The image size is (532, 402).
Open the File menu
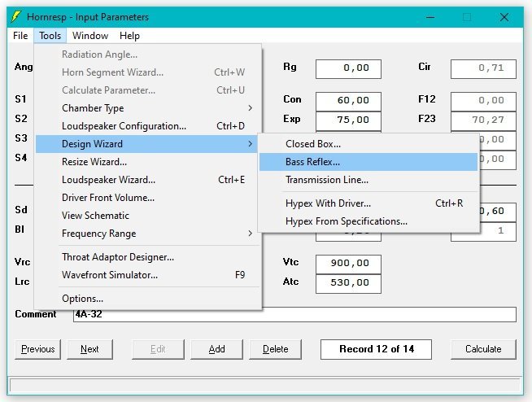(x=20, y=36)
